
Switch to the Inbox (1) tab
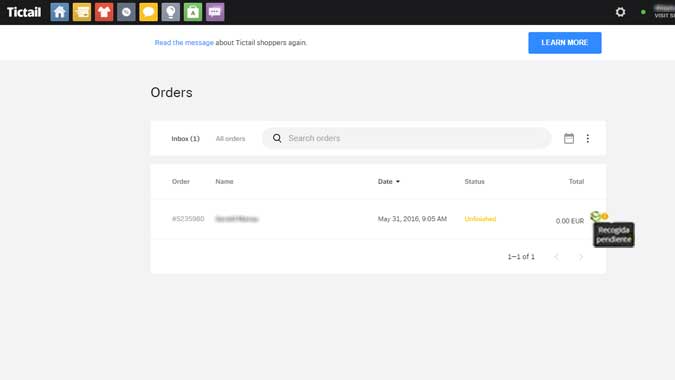pyautogui.click(x=186, y=139)
